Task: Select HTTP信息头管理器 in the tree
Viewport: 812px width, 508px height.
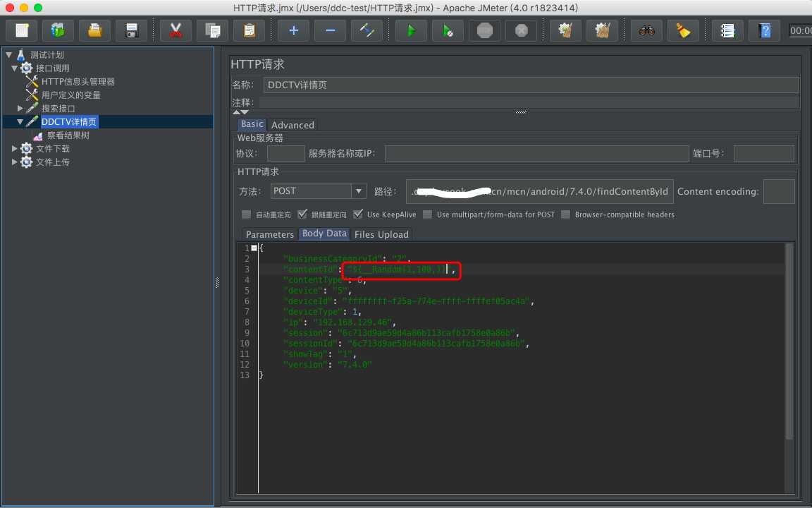Action: [78, 81]
